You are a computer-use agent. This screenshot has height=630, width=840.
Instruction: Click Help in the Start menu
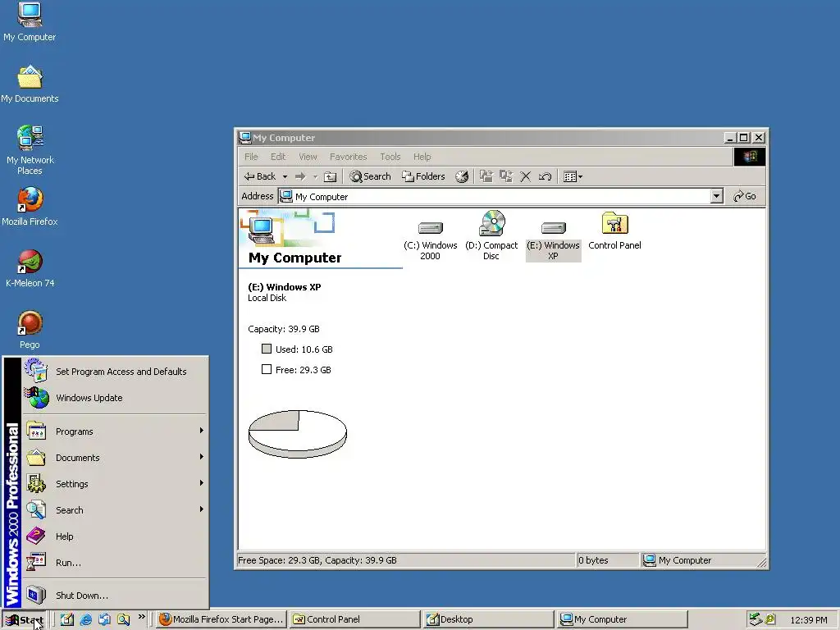coord(116,536)
